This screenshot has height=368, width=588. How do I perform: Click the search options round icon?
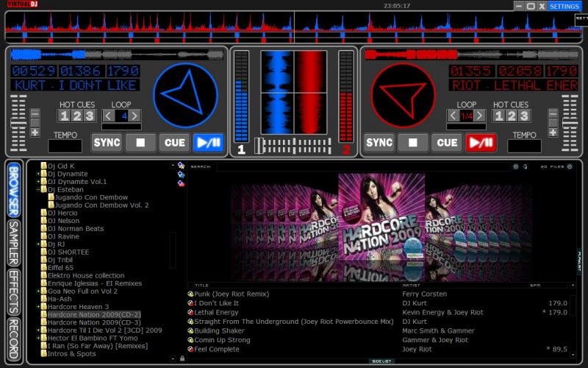[x=516, y=166]
